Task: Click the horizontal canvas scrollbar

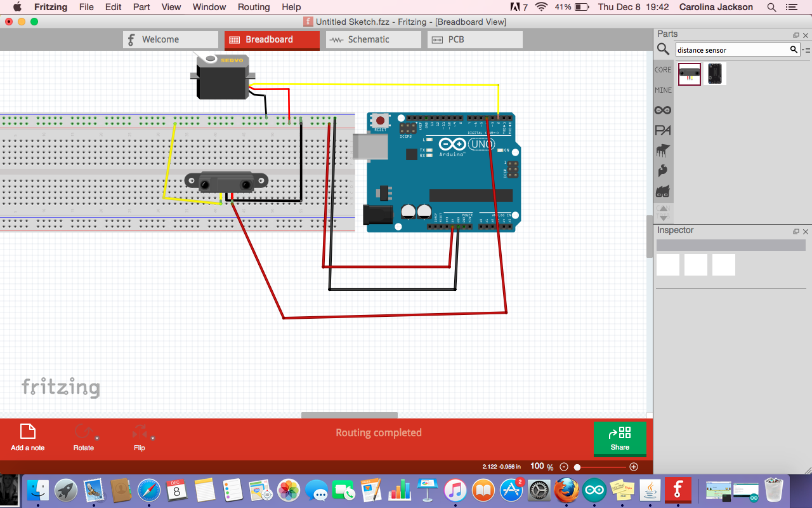Action: 350,415
